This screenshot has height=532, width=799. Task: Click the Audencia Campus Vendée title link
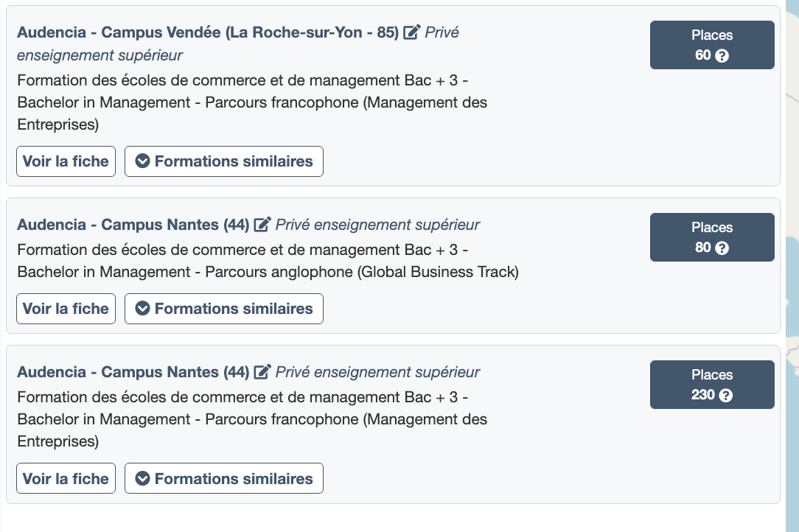[208, 32]
